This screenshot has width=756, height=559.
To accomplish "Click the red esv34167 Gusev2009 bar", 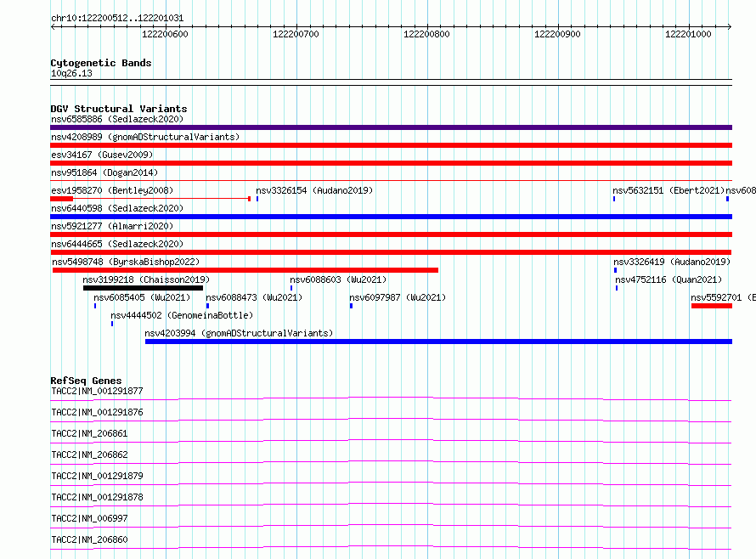I will 391,163.
